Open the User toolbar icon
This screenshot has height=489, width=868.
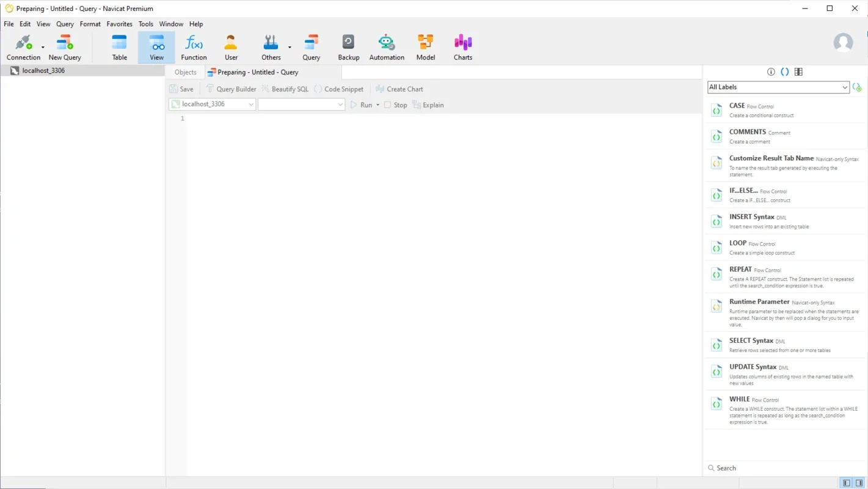231,48
